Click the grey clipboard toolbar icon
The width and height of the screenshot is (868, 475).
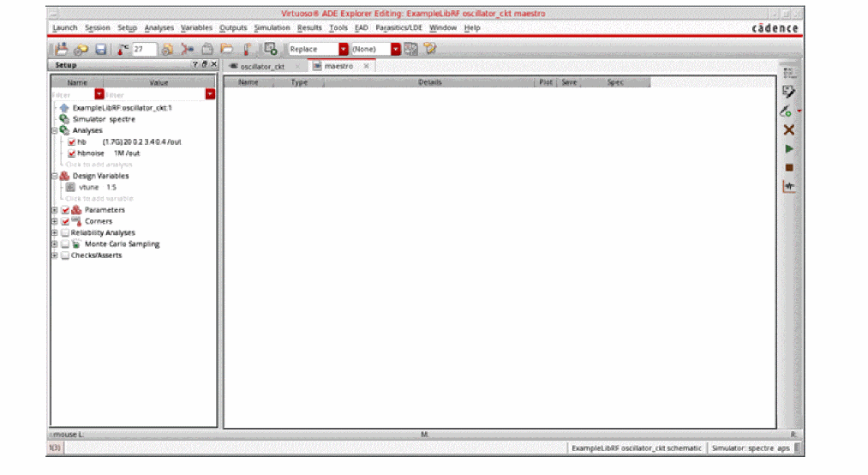(x=207, y=49)
